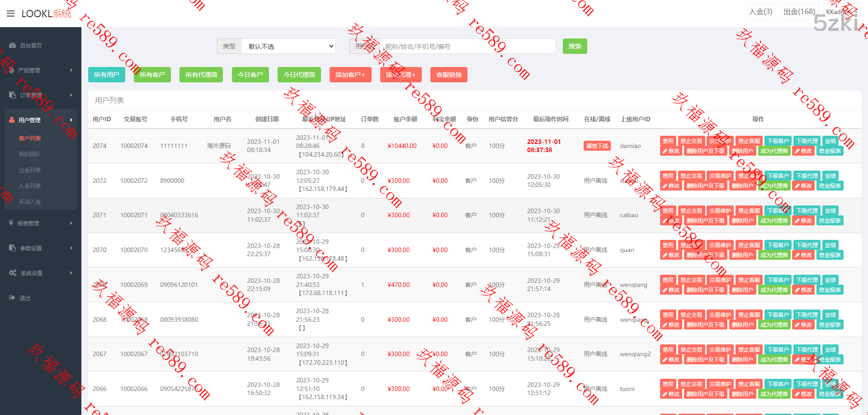The height and width of the screenshot is (415, 868).
Task: Click the 退出 logout icon
Action: click(x=12, y=298)
